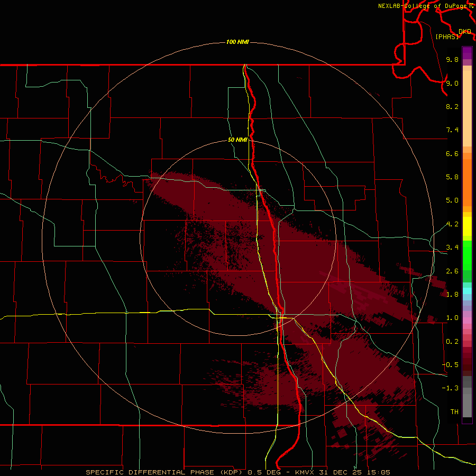Click the purple segment of the color scale
Viewport: 476px width, 476px height.
[x=467, y=53]
